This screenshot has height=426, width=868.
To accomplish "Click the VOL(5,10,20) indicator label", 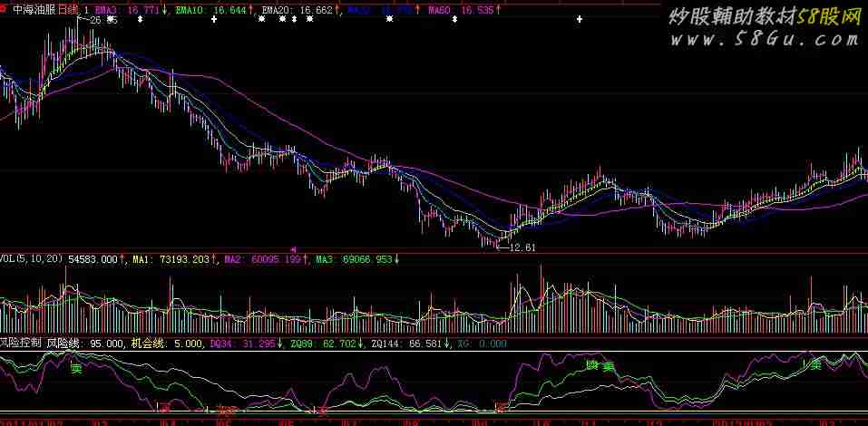I will [32, 259].
